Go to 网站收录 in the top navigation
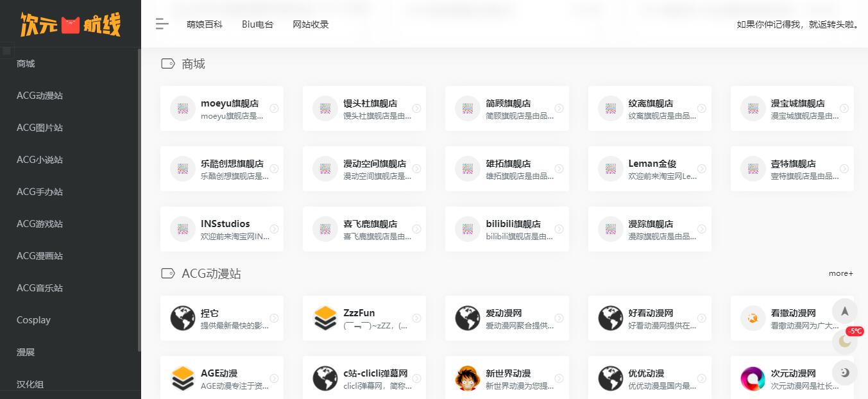 click(x=311, y=24)
